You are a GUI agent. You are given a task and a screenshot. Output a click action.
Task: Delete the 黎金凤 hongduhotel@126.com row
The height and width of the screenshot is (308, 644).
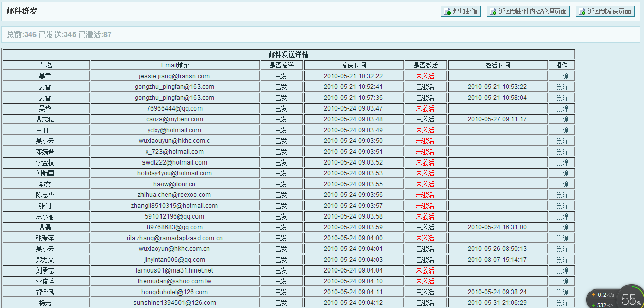pos(562,292)
